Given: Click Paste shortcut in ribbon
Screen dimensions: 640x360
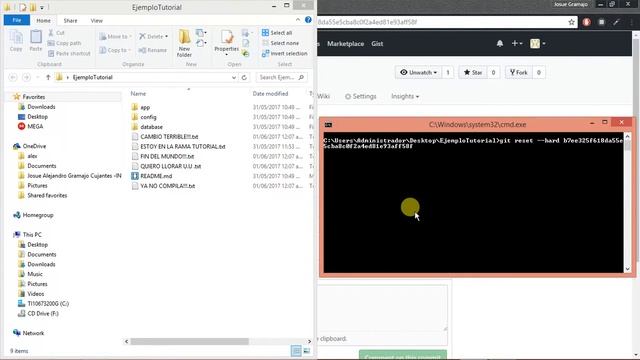Looking at the screenshot, I should (x=69, y=53).
